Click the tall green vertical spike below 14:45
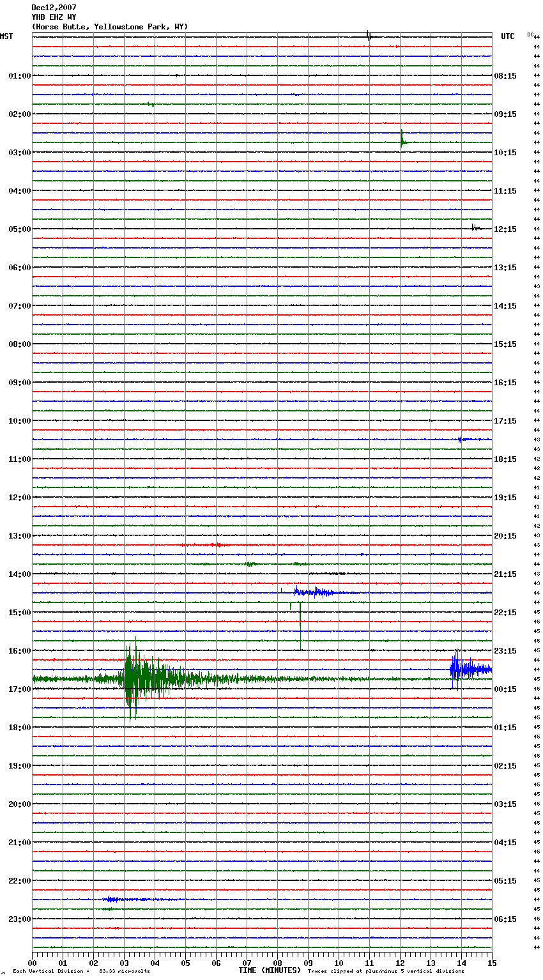The height and width of the screenshot is (980, 543). click(300, 625)
